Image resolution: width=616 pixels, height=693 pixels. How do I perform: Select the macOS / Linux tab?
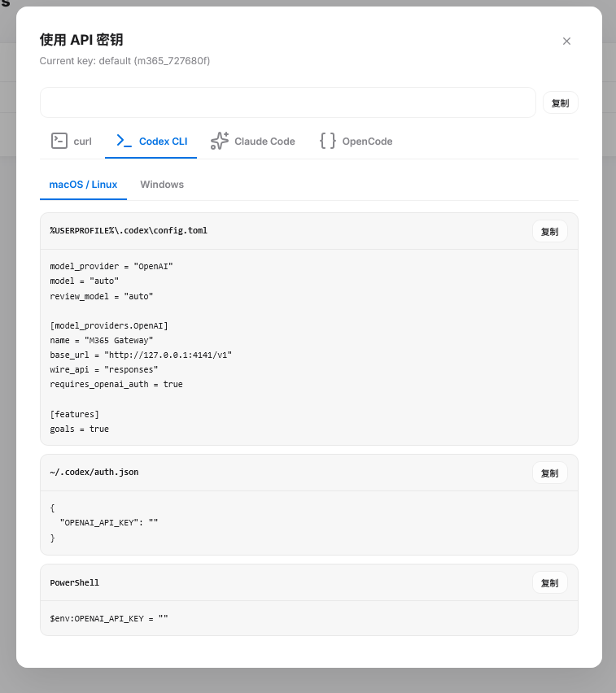tap(83, 185)
